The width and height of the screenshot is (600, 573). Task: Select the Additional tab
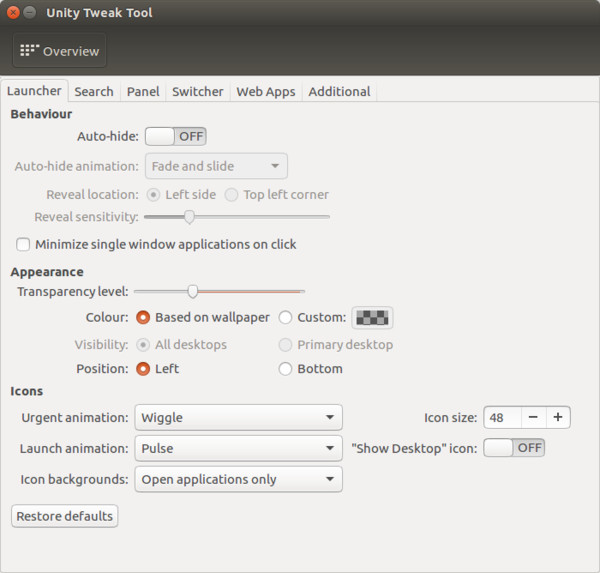pyautogui.click(x=339, y=92)
